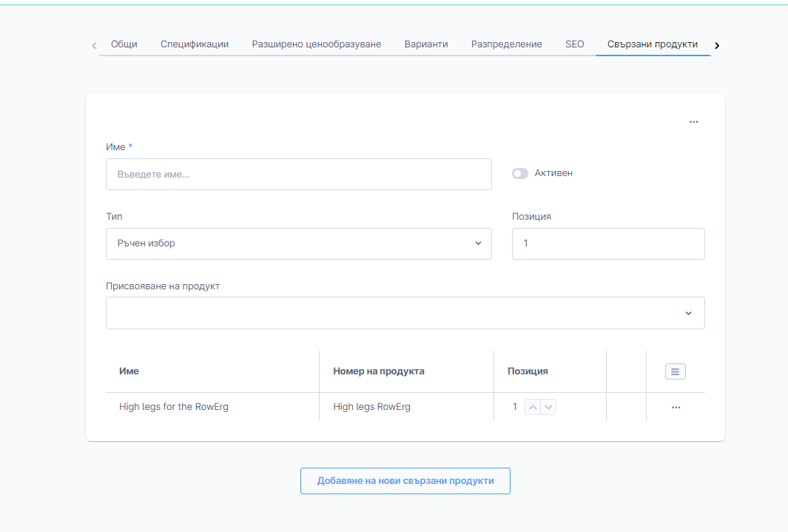Switch to the Разпределение tab

[x=506, y=44]
